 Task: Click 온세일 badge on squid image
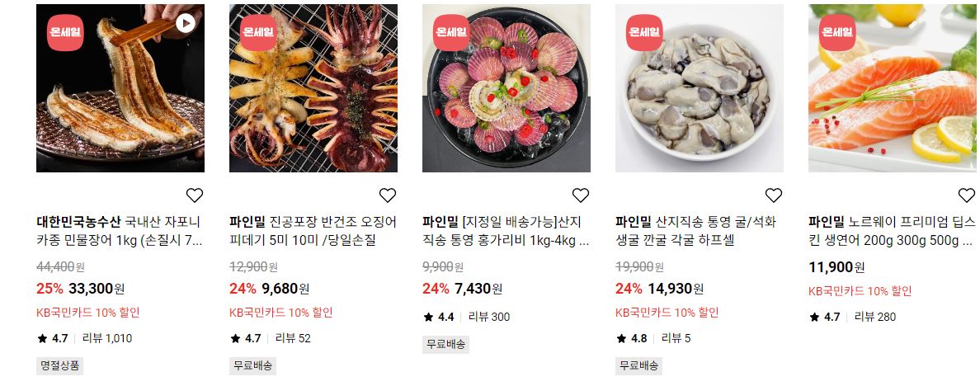[x=258, y=32]
